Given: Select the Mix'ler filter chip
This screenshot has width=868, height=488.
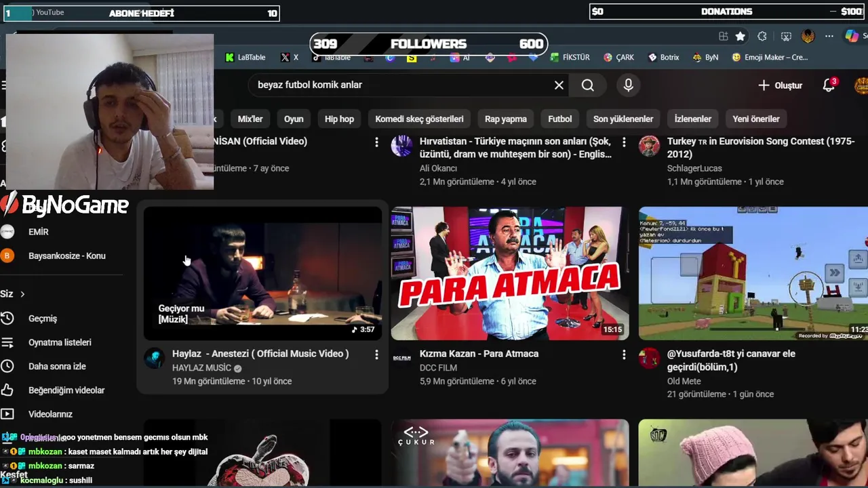Looking at the screenshot, I should click(x=250, y=119).
